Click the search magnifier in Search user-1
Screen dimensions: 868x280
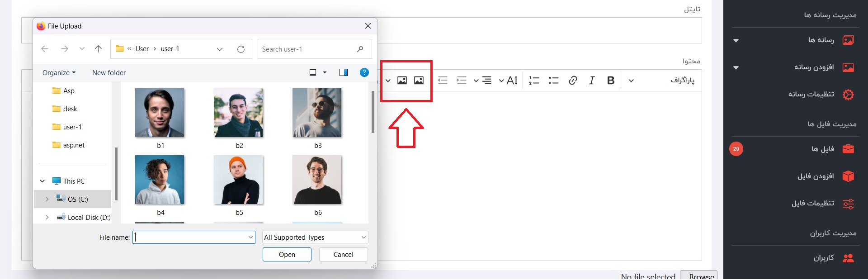tap(360, 49)
